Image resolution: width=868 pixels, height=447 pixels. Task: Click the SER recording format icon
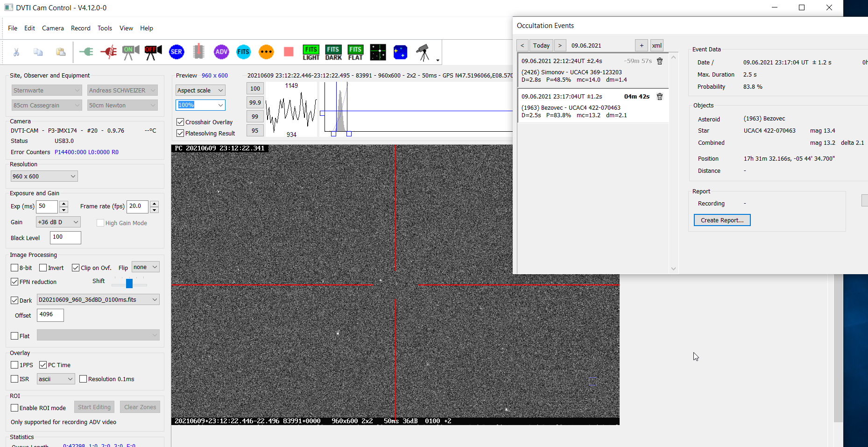(176, 52)
